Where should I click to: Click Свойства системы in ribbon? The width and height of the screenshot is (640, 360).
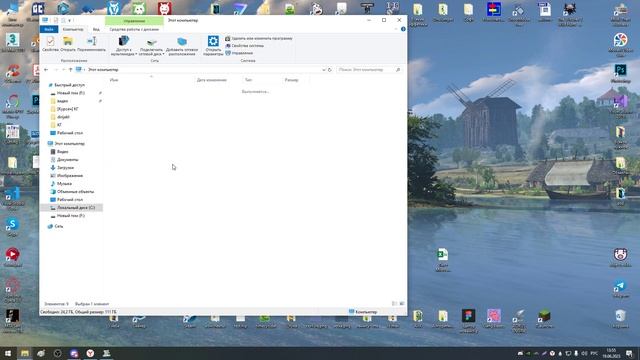click(x=244, y=46)
